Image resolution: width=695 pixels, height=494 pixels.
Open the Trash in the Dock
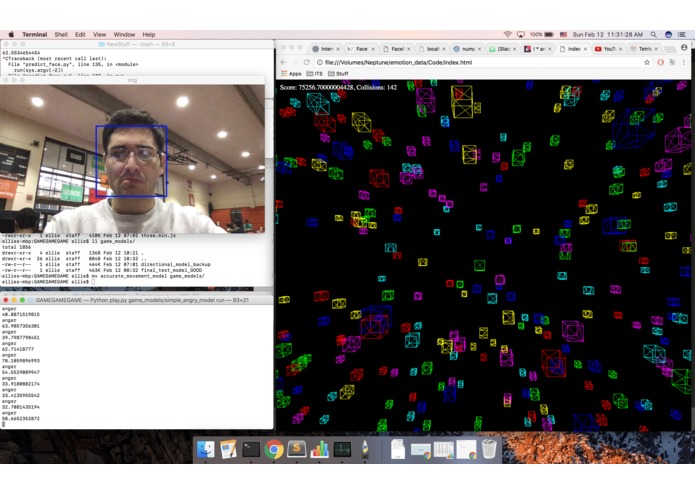489,449
